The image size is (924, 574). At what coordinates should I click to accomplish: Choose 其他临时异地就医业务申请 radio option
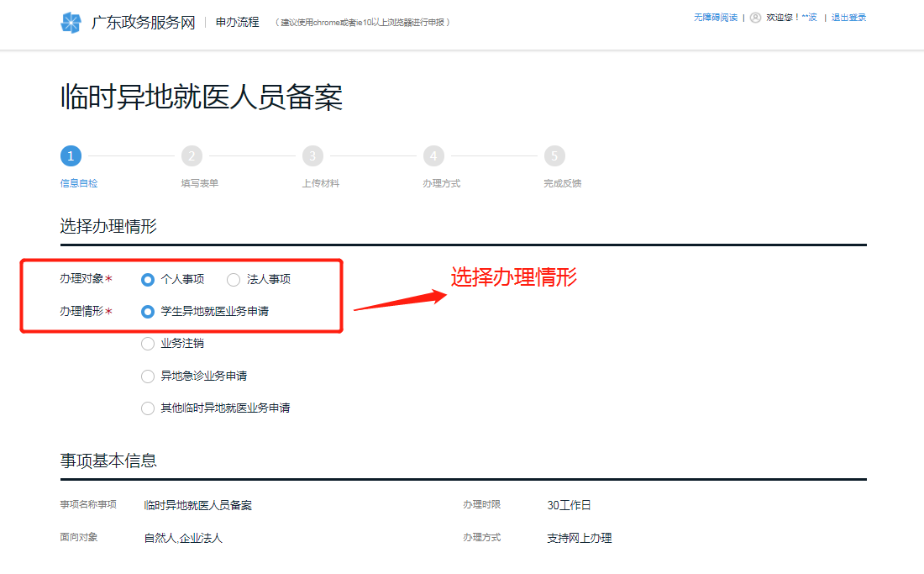[x=148, y=408]
